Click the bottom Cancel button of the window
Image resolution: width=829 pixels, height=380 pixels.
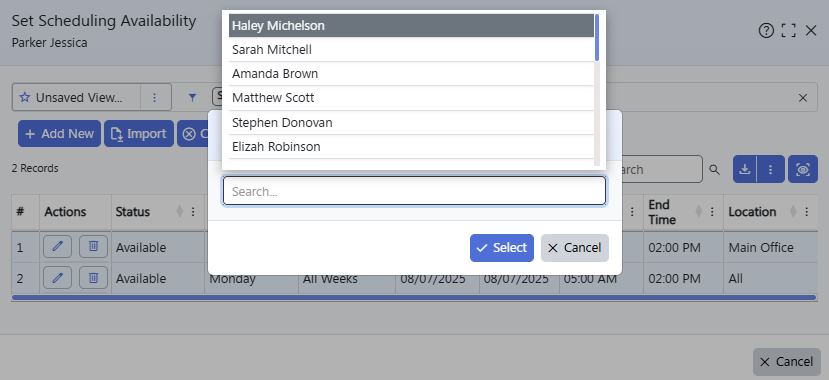pyautogui.click(x=787, y=362)
